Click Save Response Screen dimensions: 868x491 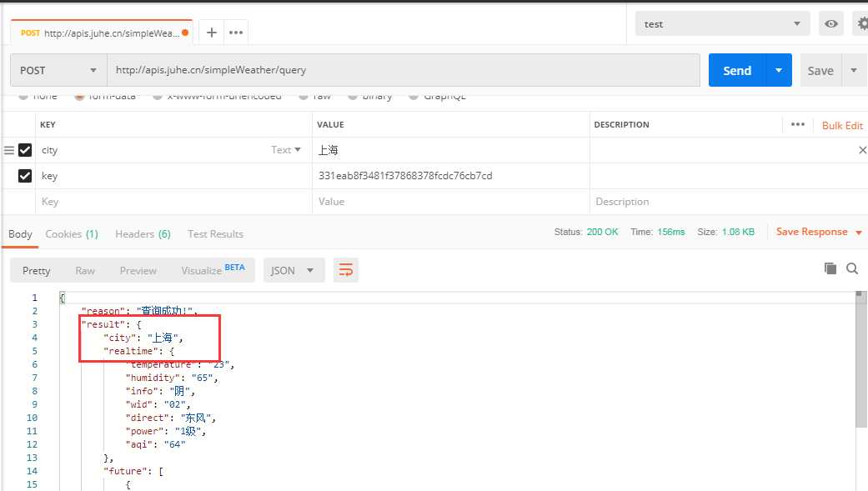pos(811,232)
